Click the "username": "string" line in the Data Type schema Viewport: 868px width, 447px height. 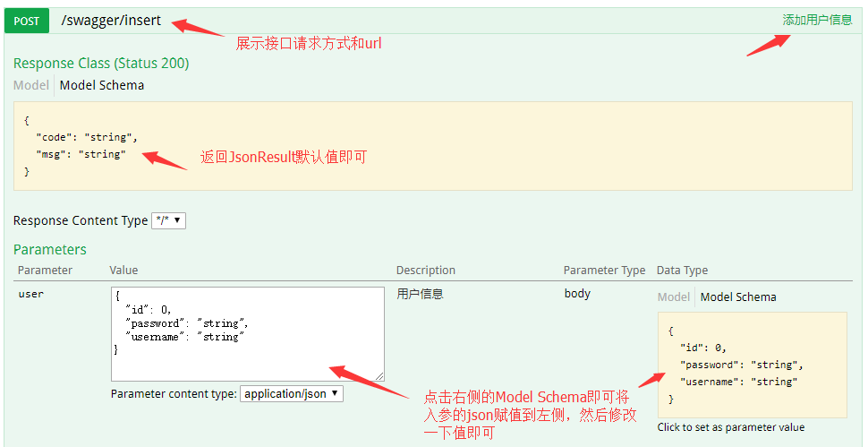[x=738, y=382]
